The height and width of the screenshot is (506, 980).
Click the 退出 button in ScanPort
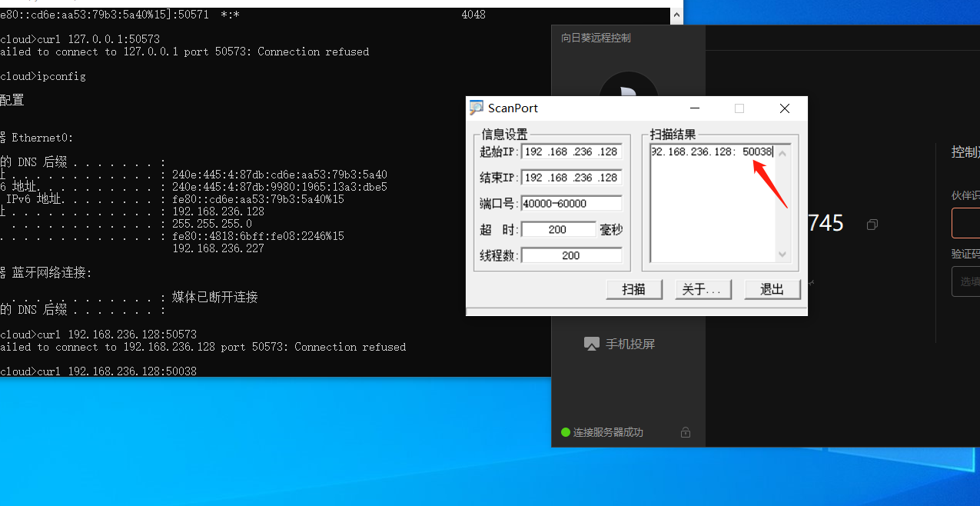[772, 289]
